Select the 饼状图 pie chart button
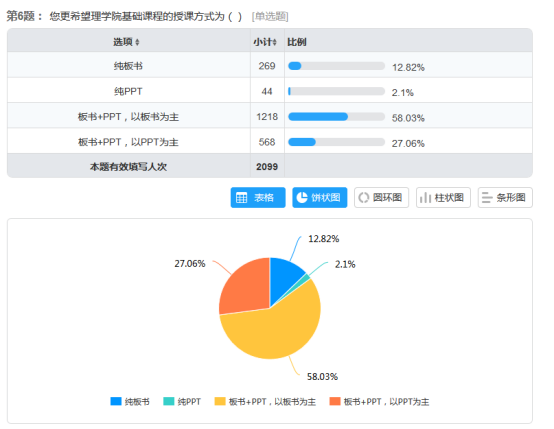Screen dimensions: 554x429 click(319, 198)
